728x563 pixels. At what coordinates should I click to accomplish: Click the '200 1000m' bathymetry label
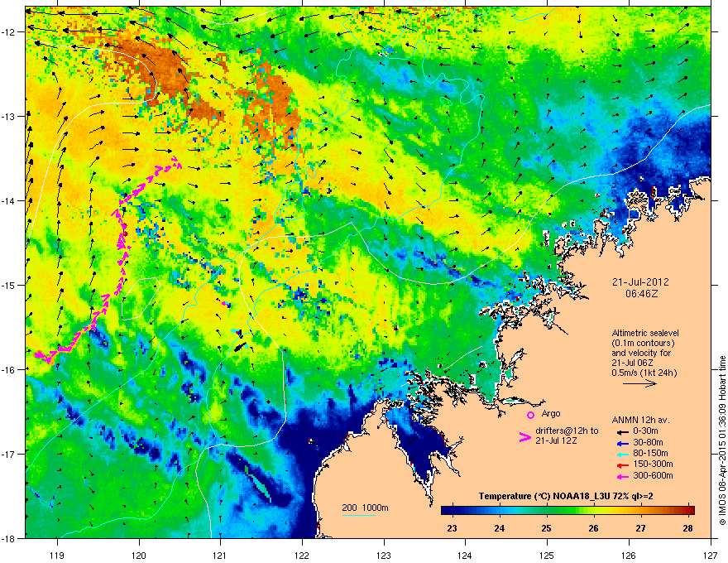tap(365, 508)
